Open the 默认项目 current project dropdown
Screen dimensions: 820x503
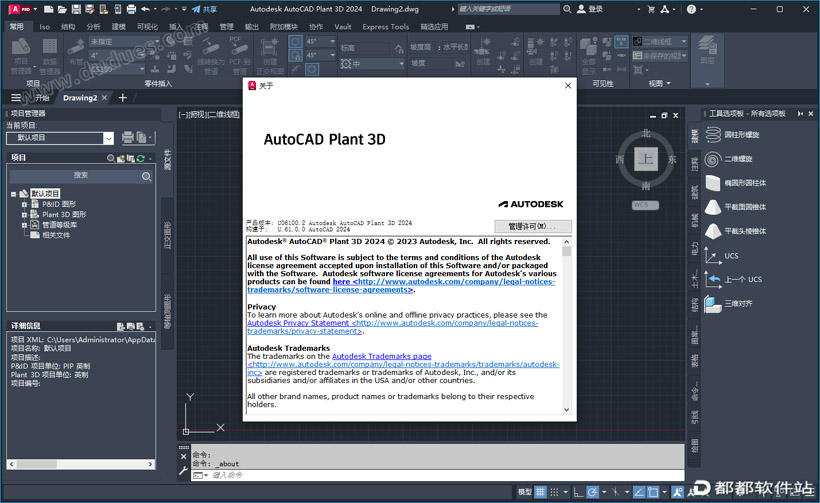[60, 138]
